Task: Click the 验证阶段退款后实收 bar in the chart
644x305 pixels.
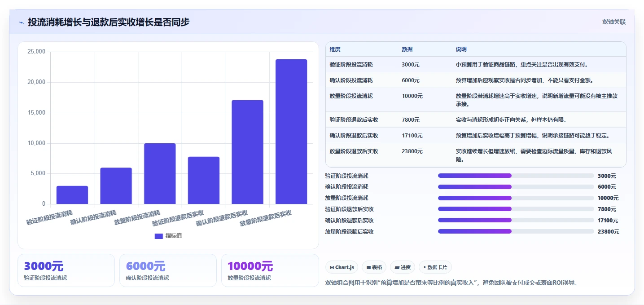Action: pyautogui.click(x=204, y=180)
